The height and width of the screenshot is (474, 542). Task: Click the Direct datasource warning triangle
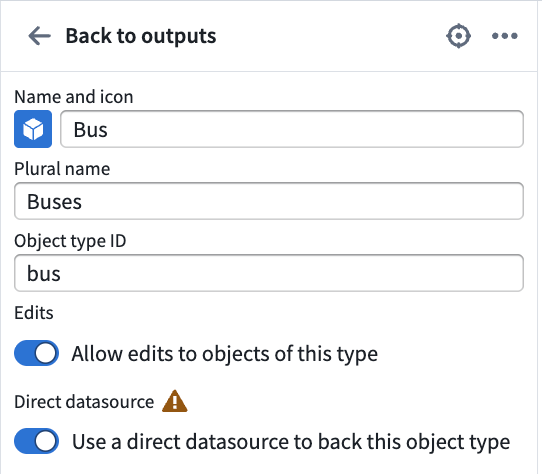click(x=175, y=401)
